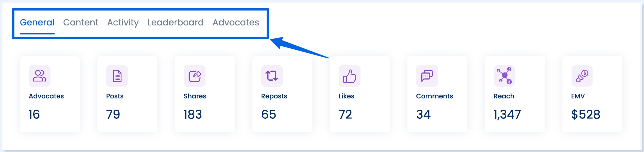Click the Comments card label
The image size is (644, 152).
[x=434, y=96]
